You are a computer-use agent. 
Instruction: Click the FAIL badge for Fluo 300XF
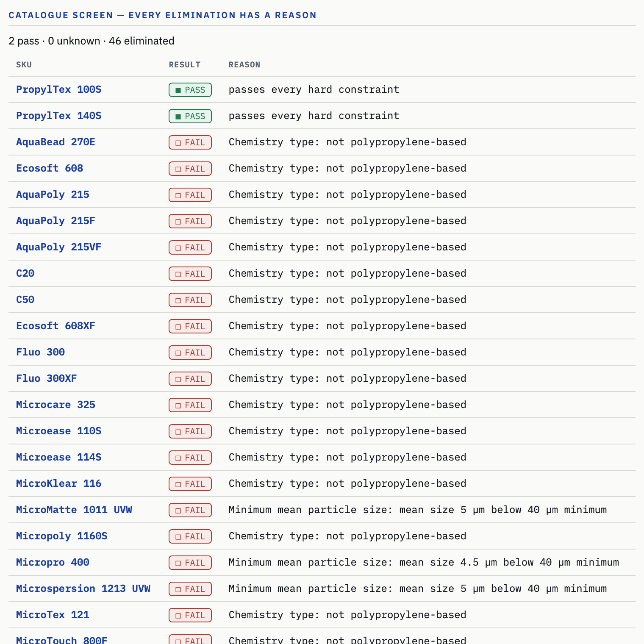[x=190, y=379]
